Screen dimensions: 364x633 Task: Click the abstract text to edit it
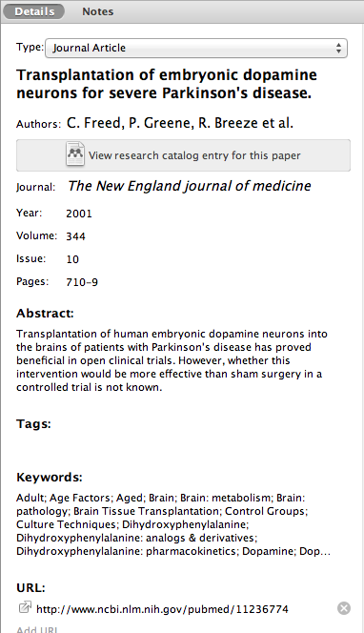(x=172, y=360)
